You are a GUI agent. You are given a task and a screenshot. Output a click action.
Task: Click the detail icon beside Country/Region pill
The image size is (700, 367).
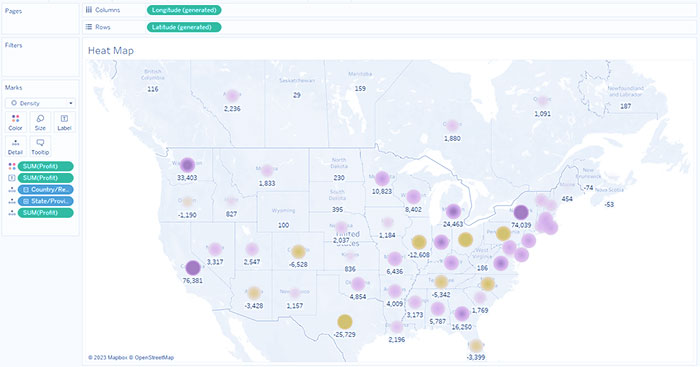[x=12, y=189]
